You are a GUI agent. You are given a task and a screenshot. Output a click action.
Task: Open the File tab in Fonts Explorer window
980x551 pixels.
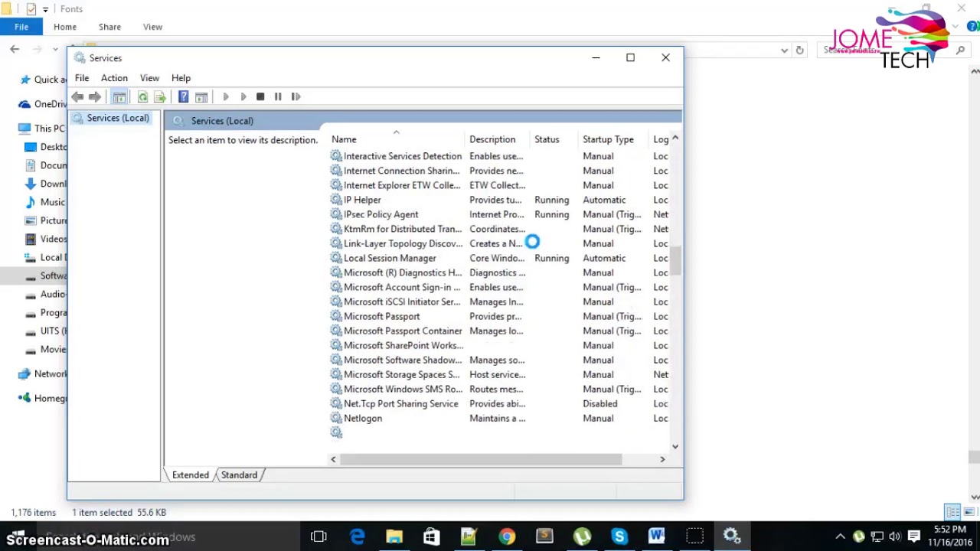[x=21, y=27]
